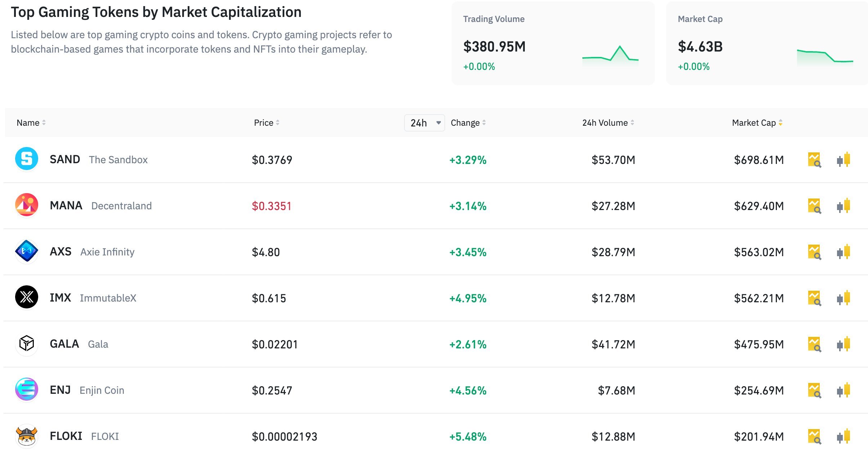Click the +3.14% change for MANA

click(468, 206)
